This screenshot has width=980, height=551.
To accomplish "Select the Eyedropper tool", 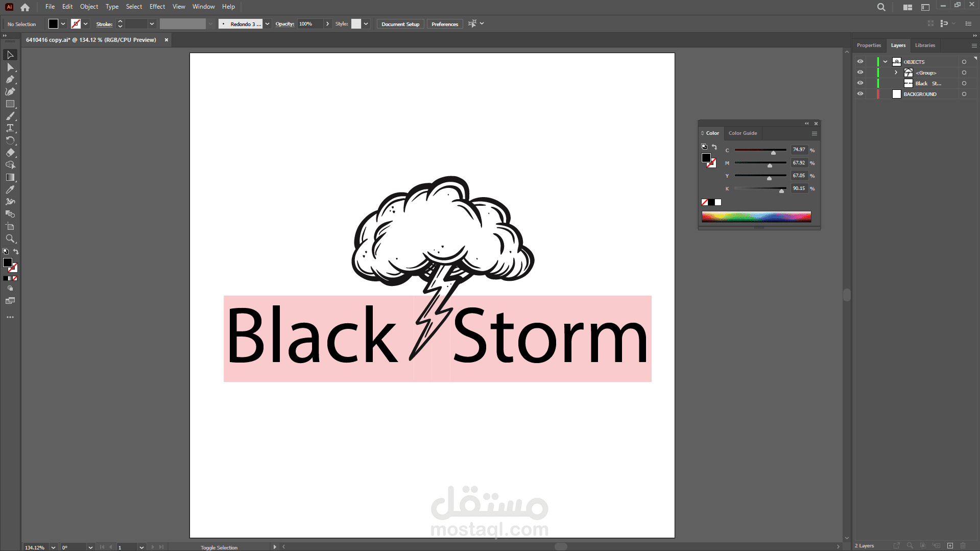I will coord(10,189).
